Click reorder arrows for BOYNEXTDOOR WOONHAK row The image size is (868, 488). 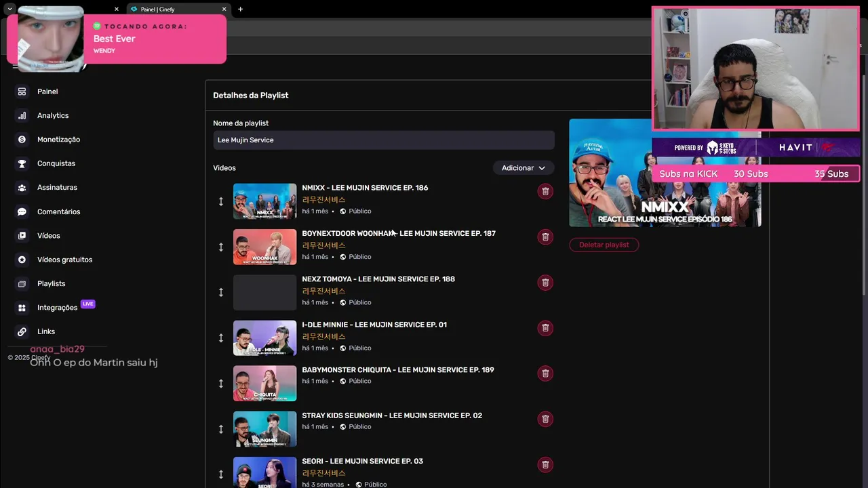pos(220,247)
